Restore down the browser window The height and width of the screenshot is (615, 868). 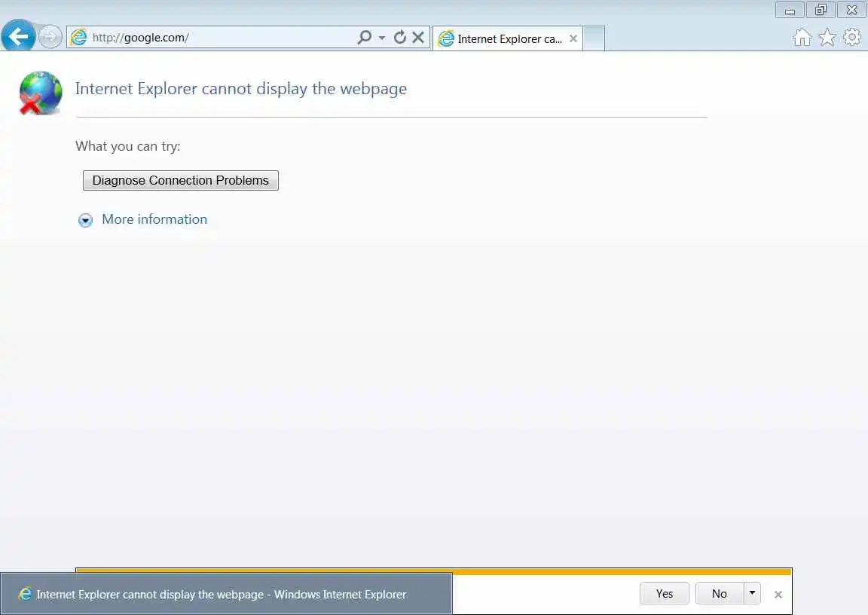821,10
